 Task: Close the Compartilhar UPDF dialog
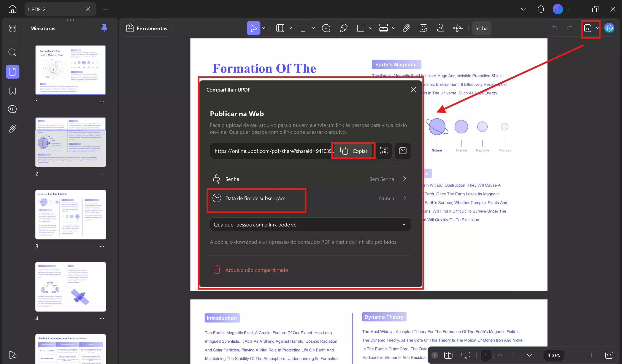413,89
